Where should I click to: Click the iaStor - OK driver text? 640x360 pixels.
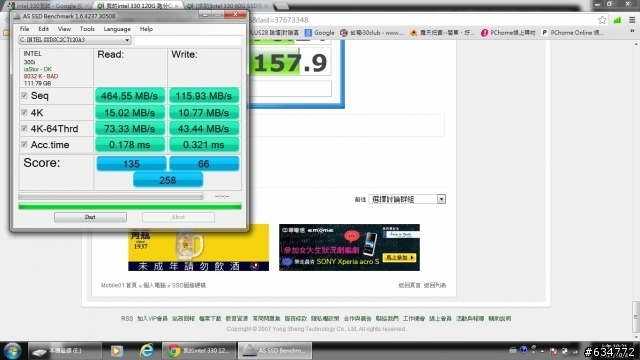click(x=38, y=69)
